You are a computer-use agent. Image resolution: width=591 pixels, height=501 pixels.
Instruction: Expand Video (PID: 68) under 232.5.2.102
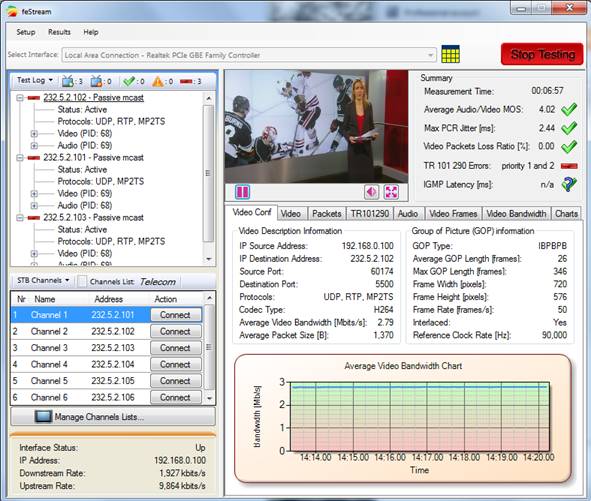point(34,133)
